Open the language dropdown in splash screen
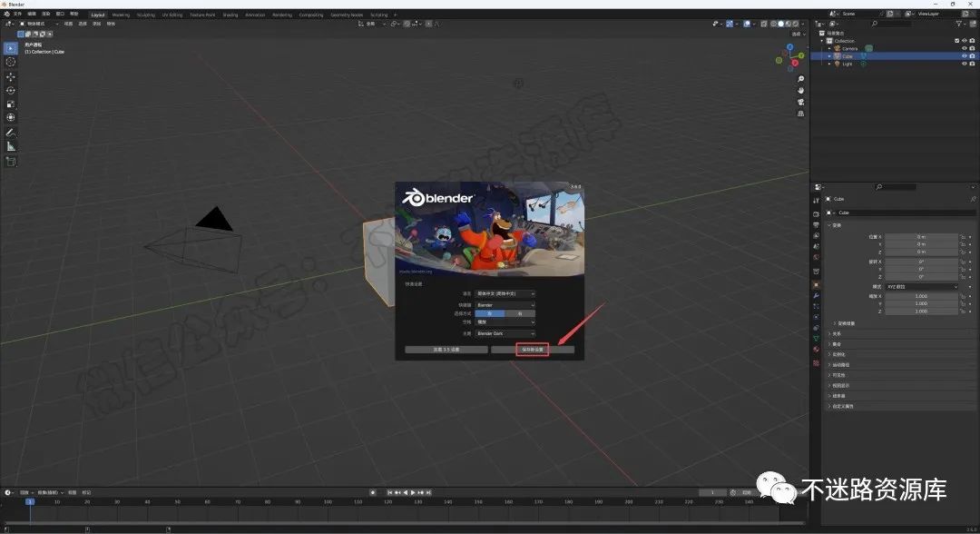This screenshot has width=980, height=534. tap(505, 293)
